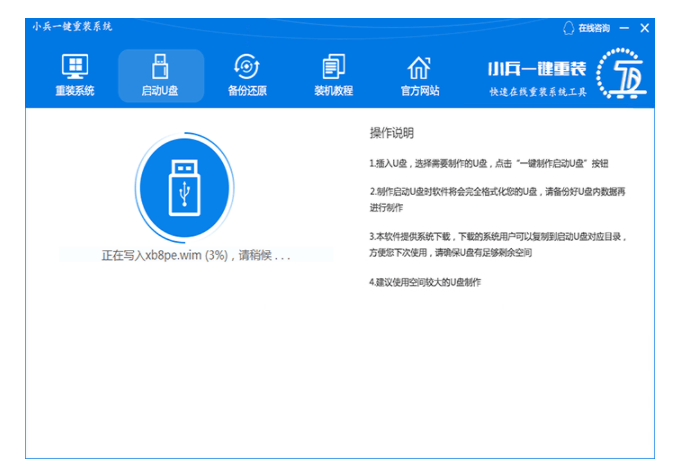Close the 小兵一键重装系统 window

(645, 28)
